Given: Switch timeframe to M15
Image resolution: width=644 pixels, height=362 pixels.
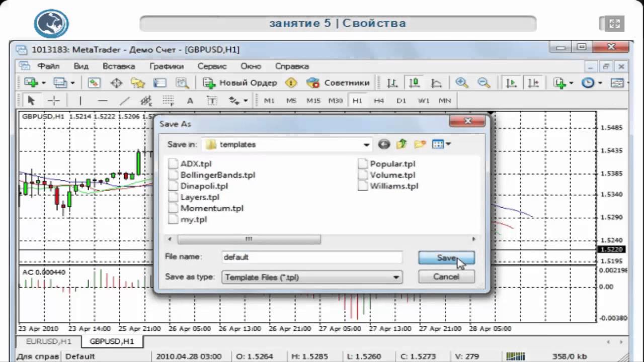Looking at the screenshot, I should pyautogui.click(x=313, y=101).
